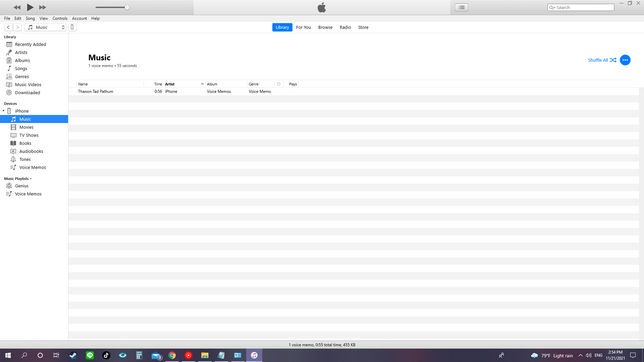This screenshot has width=644, height=362.
Task: Open the Song menu
Action: [30, 18]
